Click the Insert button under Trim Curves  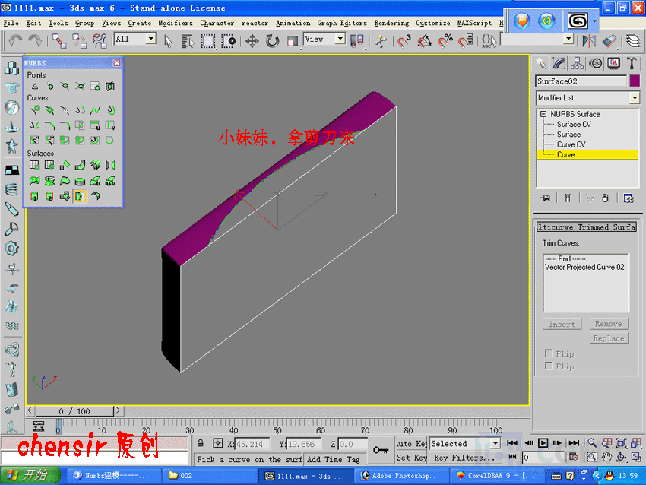point(562,324)
